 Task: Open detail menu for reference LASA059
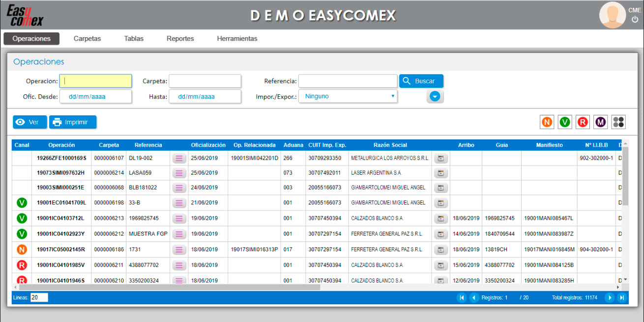(x=179, y=173)
